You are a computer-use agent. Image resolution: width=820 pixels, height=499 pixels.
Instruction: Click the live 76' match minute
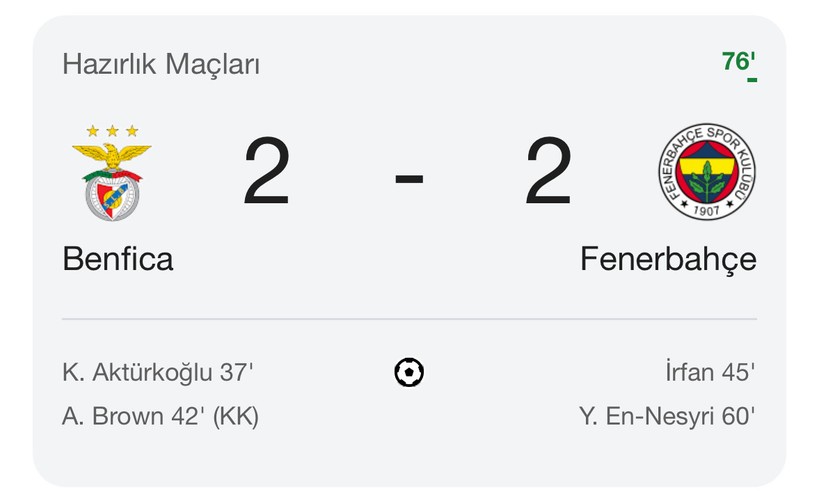tap(738, 62)
